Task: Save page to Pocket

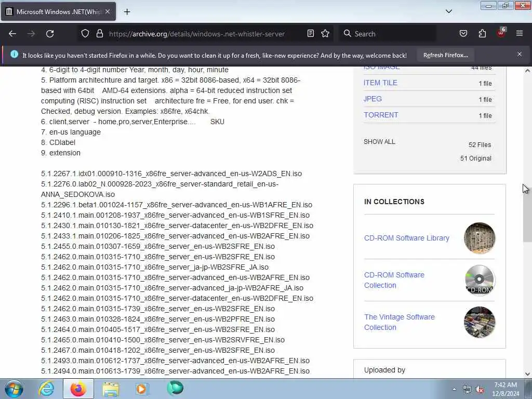Action: 463,34
